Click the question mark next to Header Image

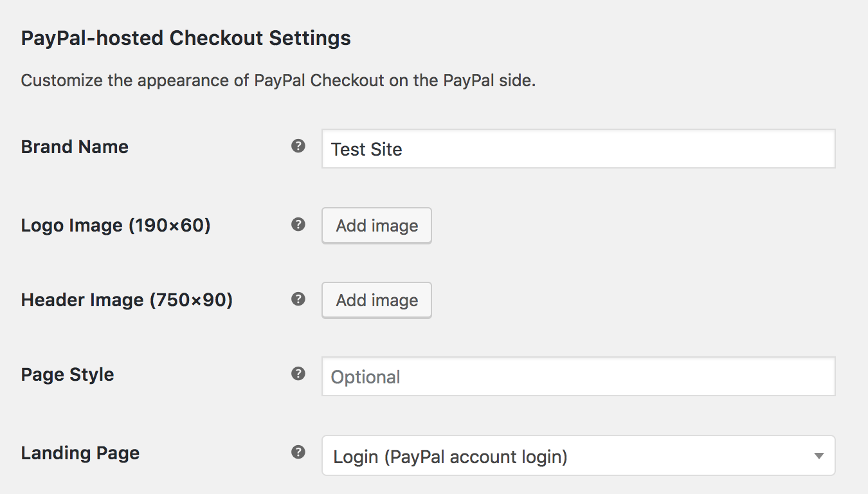pos(298,299)
